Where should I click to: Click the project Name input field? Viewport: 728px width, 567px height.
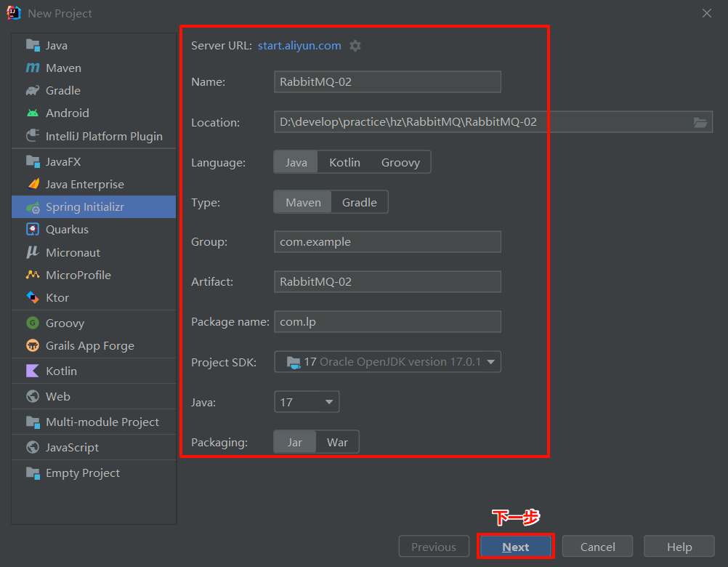click(387, 81)
